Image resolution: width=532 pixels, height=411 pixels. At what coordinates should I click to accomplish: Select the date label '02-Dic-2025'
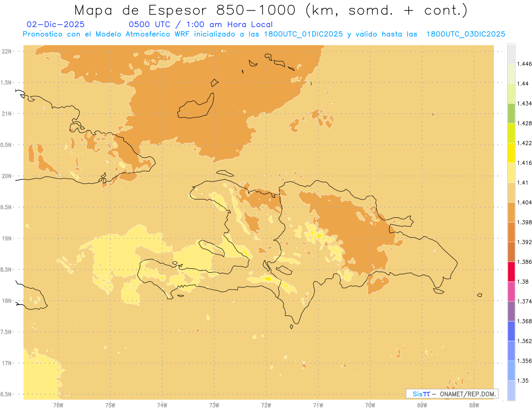pyautogui.click(x=56, y=24)
